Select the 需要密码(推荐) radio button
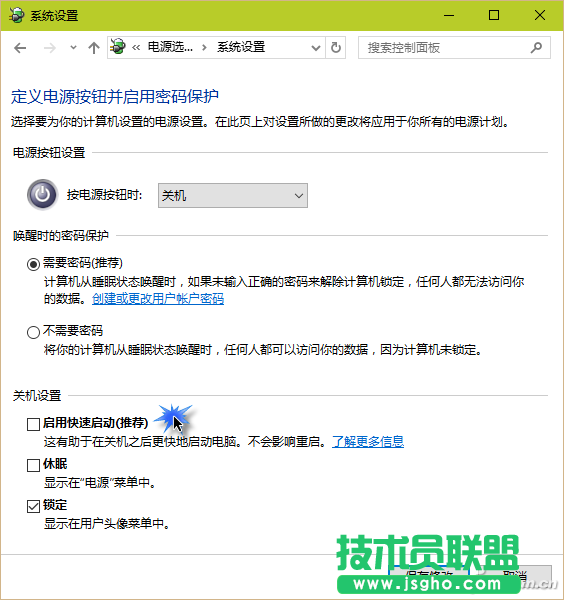The height and width of the screenshot is (600, 564). [33, 264]
